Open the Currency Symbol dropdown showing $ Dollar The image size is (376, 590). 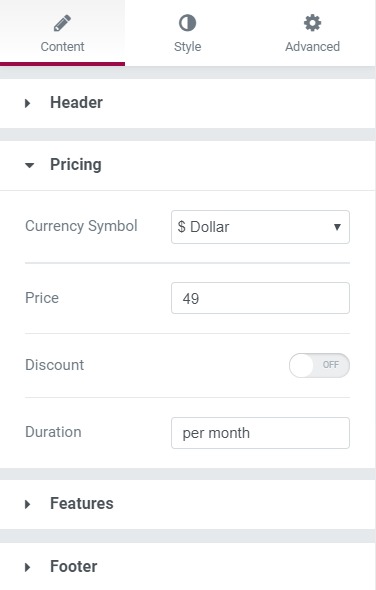point(260,227)
